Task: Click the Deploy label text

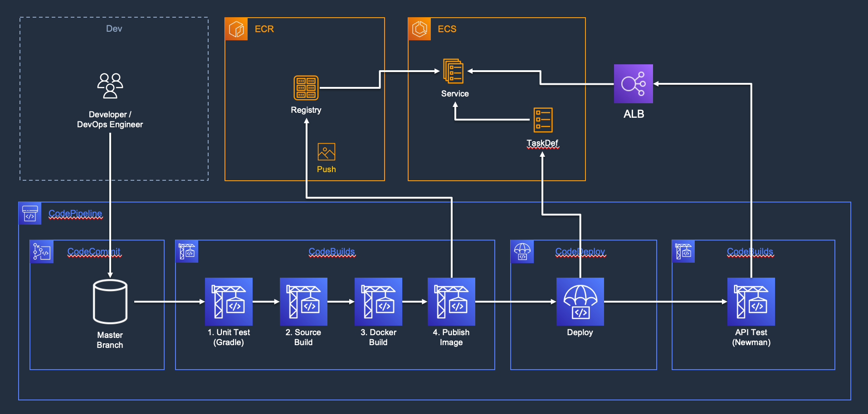Action: coord(580,332)
